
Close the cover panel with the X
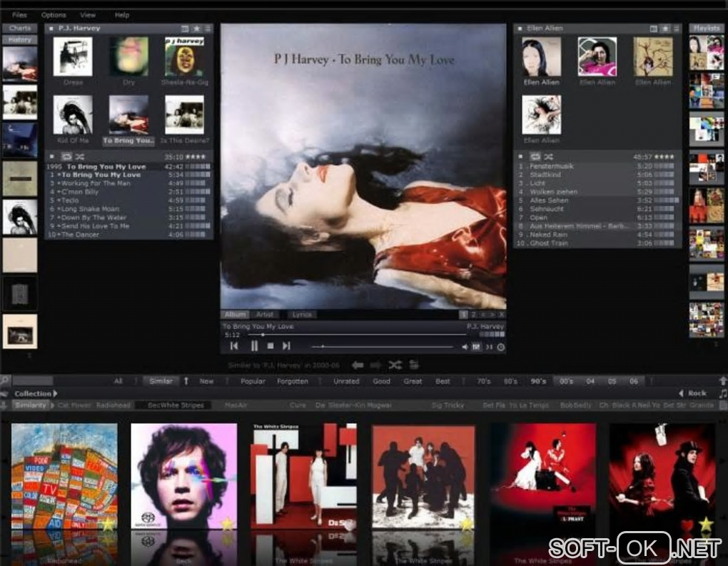pos(502,315)
